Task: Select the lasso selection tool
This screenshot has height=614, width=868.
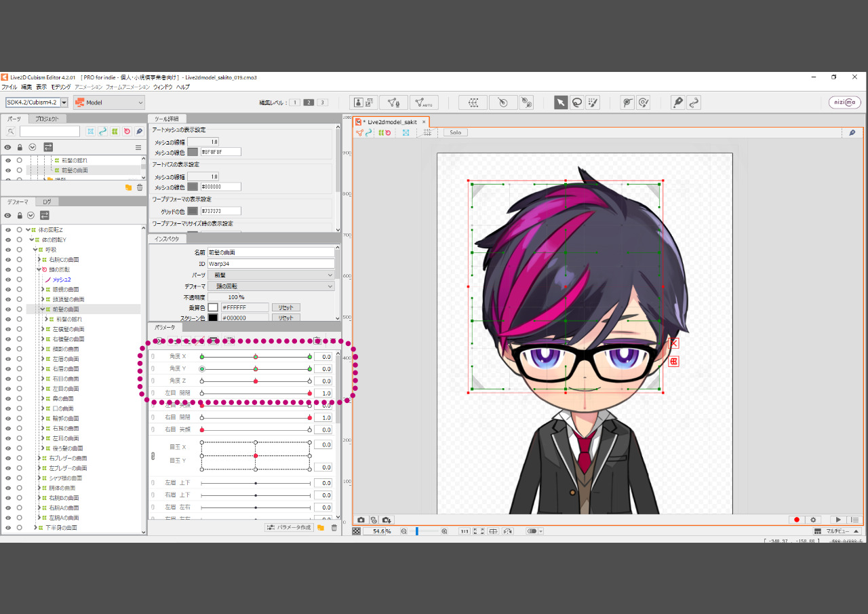Action: (576, 102)
